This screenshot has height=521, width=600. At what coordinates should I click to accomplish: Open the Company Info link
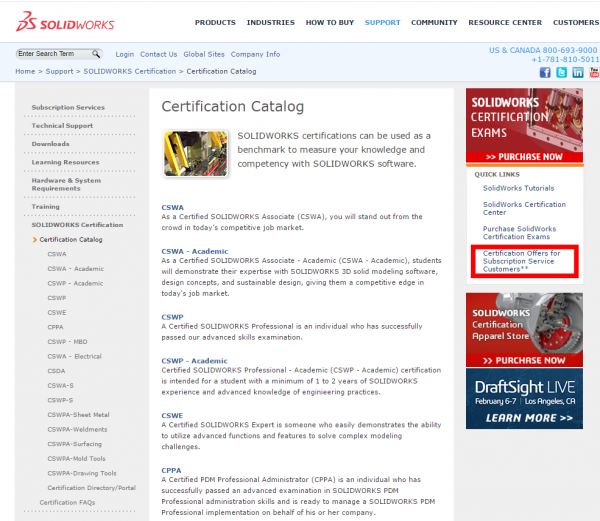255,54
